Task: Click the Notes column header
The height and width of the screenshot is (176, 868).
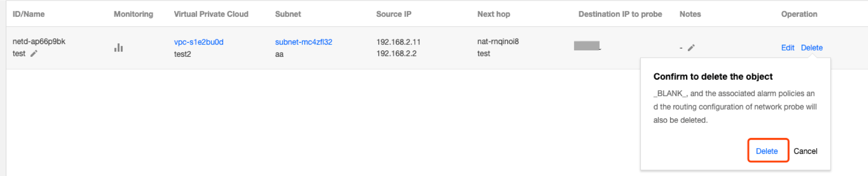Action: (690, 14)
